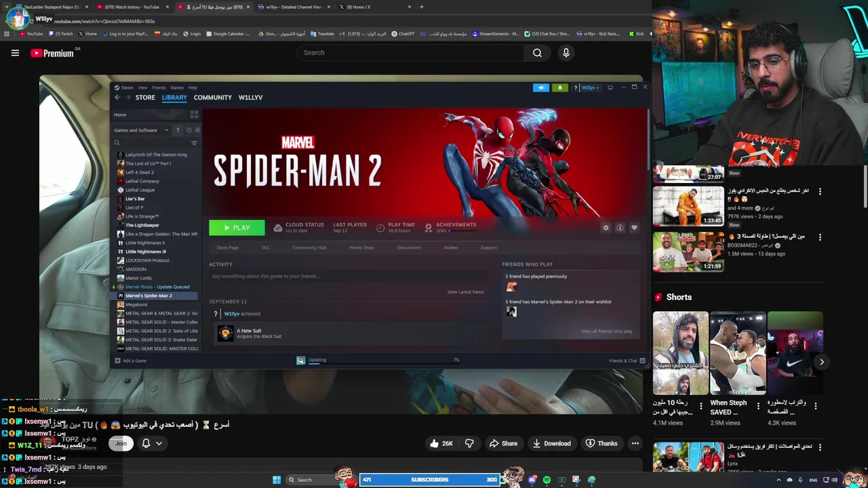Image resolution: width=868 pixels, height=488 pixels.
Task: Open Steam game settings gear icon
Action: coord(606,228)
